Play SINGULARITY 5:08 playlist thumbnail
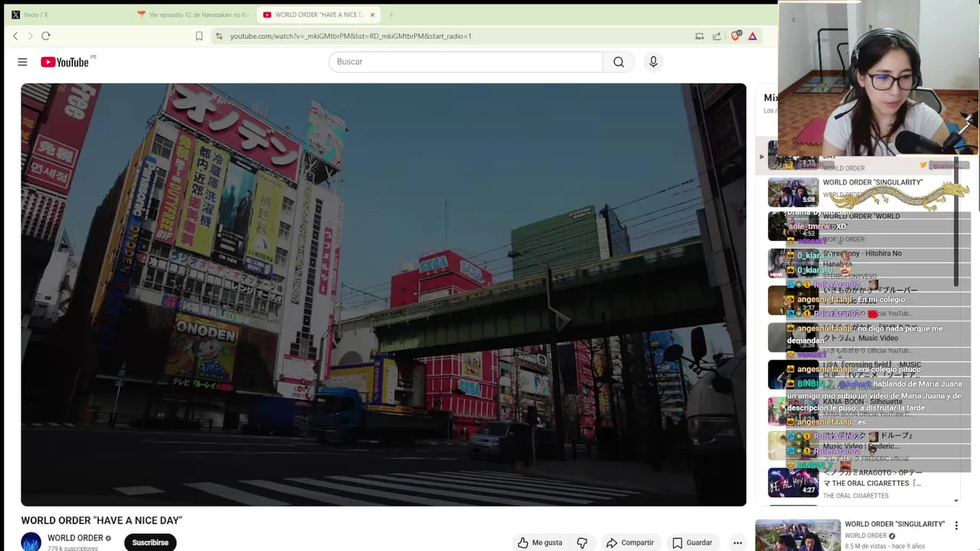 coord(793,192)
